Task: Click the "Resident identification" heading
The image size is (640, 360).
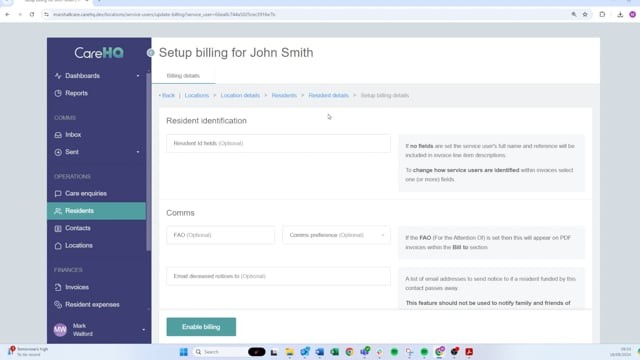Action: (x=206, y=121)
